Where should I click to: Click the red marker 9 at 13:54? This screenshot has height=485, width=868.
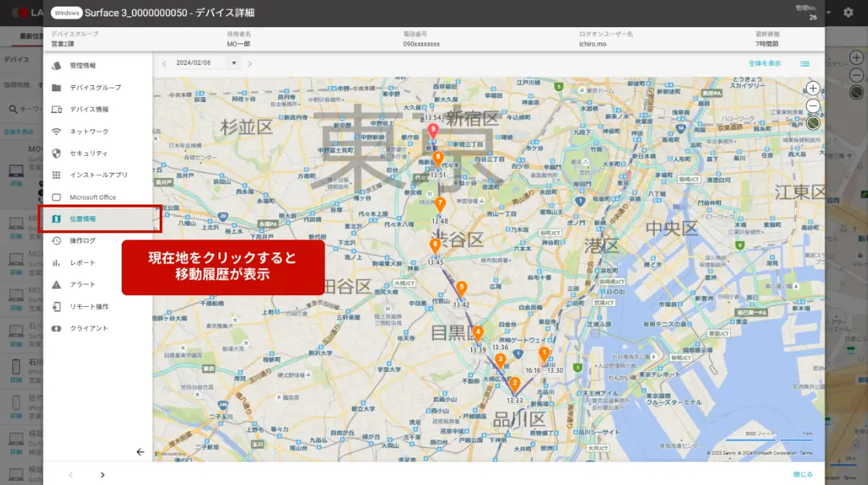pos(433,131)
